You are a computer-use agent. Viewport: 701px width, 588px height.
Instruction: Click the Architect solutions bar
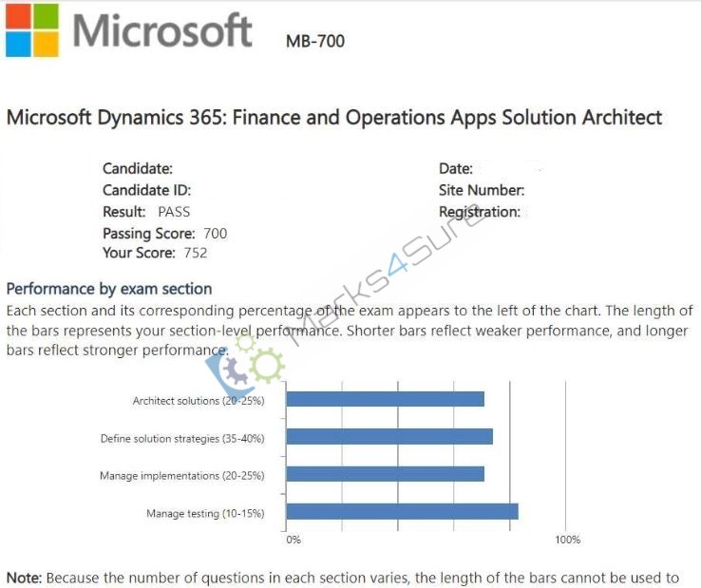(x=386, y=399)
